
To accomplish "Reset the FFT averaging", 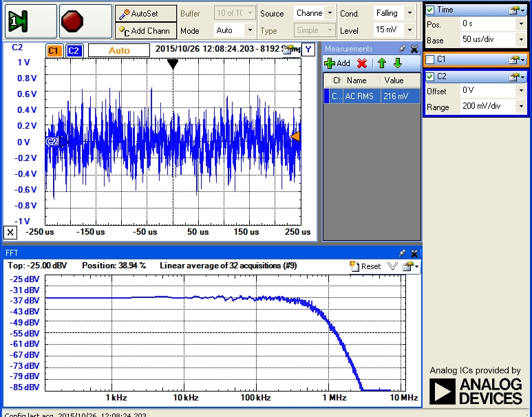I will tap(365, 266).
